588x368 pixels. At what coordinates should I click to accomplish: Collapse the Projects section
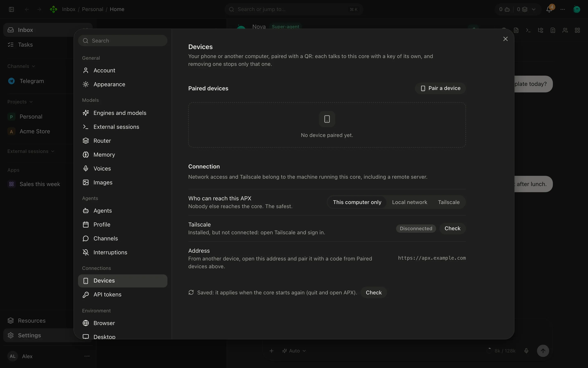click(x=20, y=102)
